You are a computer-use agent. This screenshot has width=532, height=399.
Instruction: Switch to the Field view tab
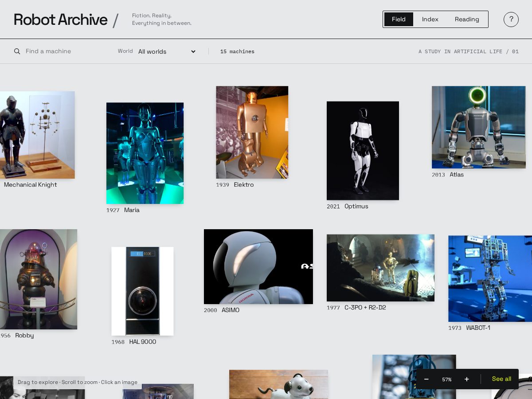tap(399, 20)
